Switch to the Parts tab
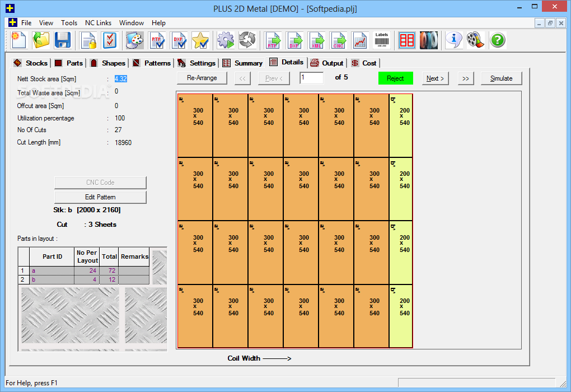Screen dimensions: 571x392 tap(69, 63)
